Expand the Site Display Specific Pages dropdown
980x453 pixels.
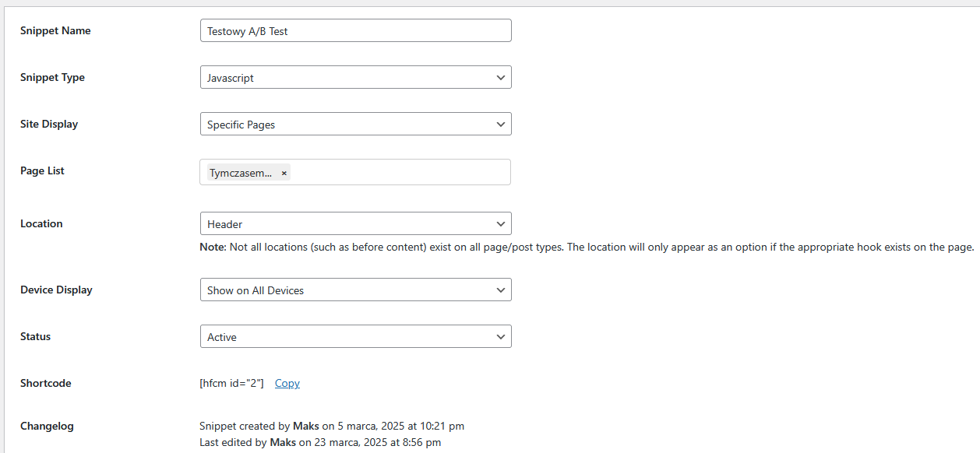pyautogui.click(x=355, y=124)
